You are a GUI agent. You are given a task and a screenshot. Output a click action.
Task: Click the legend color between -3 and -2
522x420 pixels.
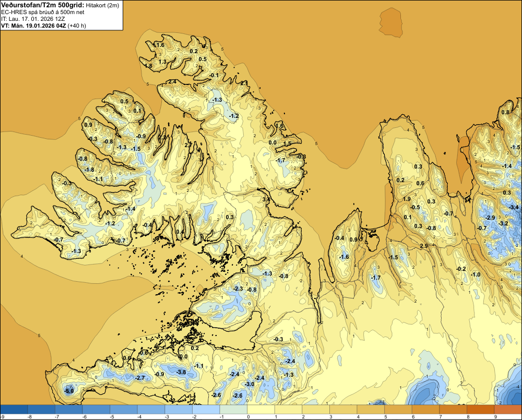point(179,409)
